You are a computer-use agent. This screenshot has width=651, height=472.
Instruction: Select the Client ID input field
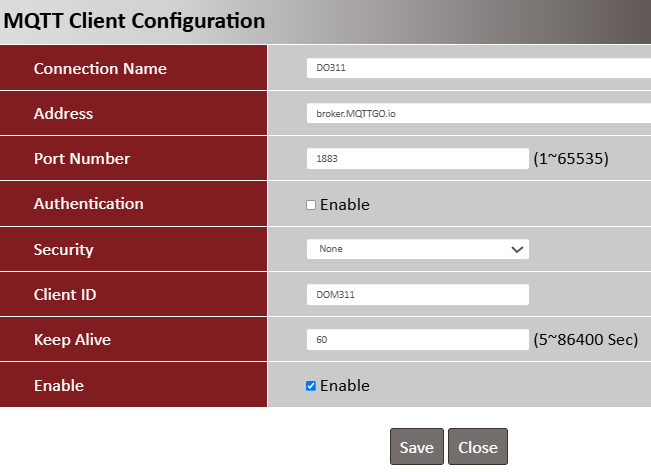click(417, 295)
